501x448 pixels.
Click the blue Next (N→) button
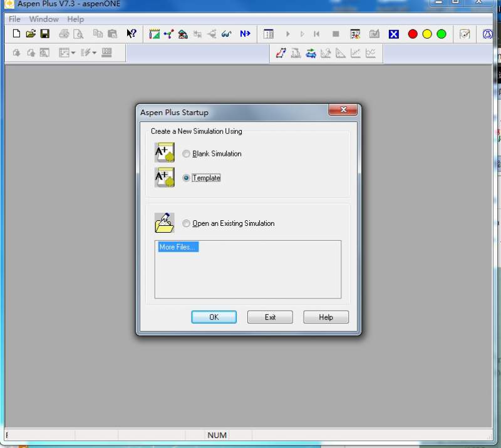245,34
